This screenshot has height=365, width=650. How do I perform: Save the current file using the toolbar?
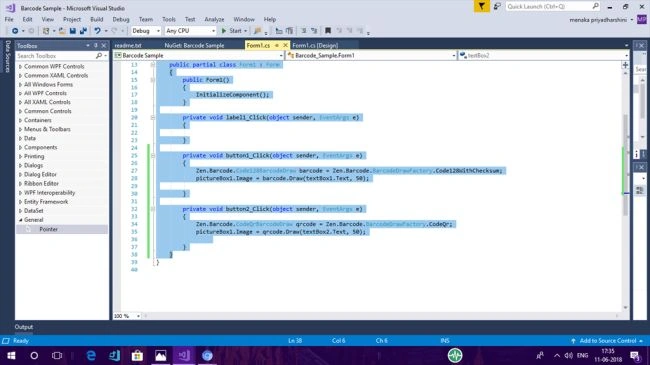(73, 31)
